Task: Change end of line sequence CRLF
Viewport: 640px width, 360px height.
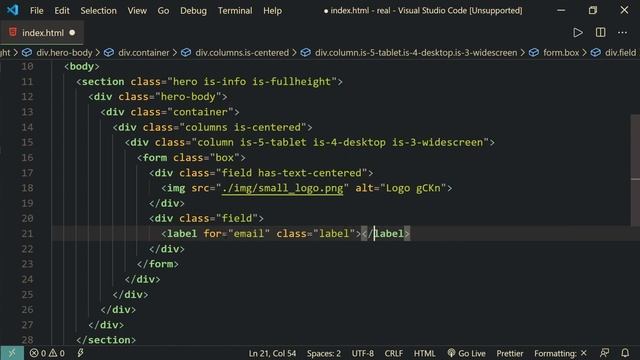Action: point(393,353)
